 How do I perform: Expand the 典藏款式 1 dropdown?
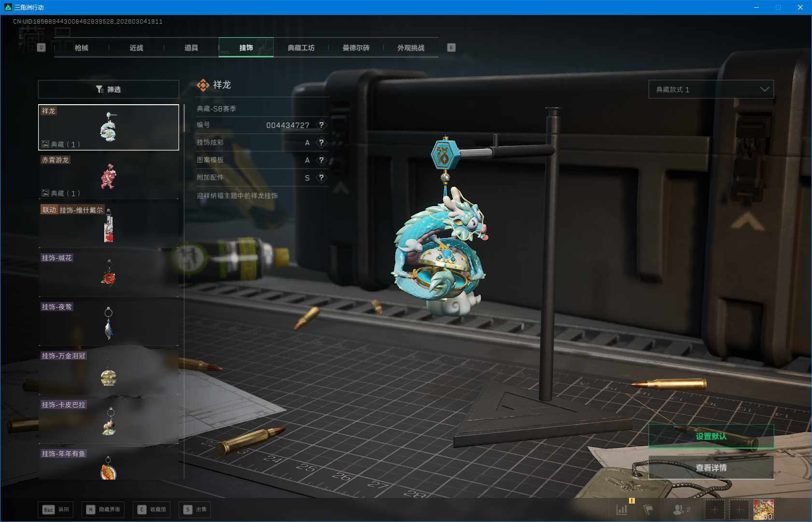tap(711, 89)
